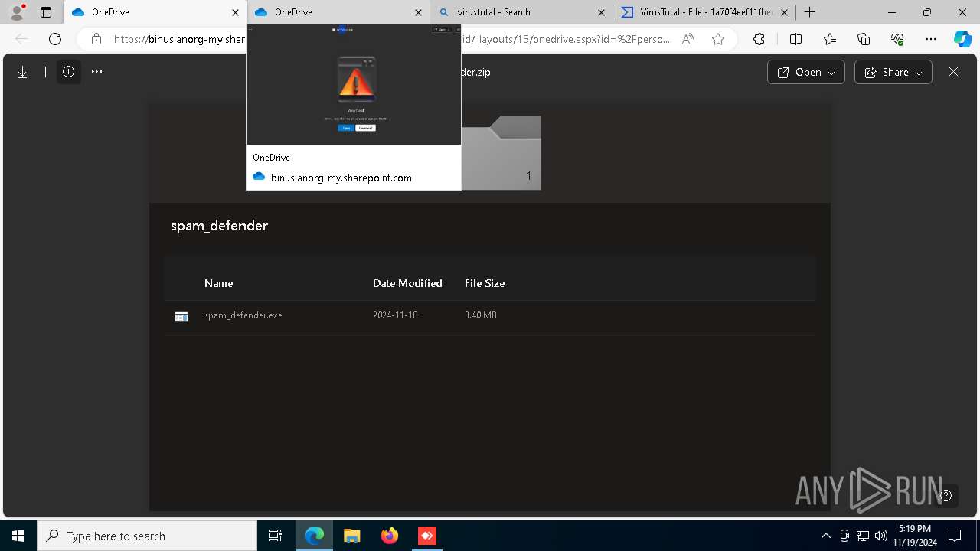The image size is (980, 551).
Task: Close the VirusTotal - File tab
Action: tap(784, 12)
